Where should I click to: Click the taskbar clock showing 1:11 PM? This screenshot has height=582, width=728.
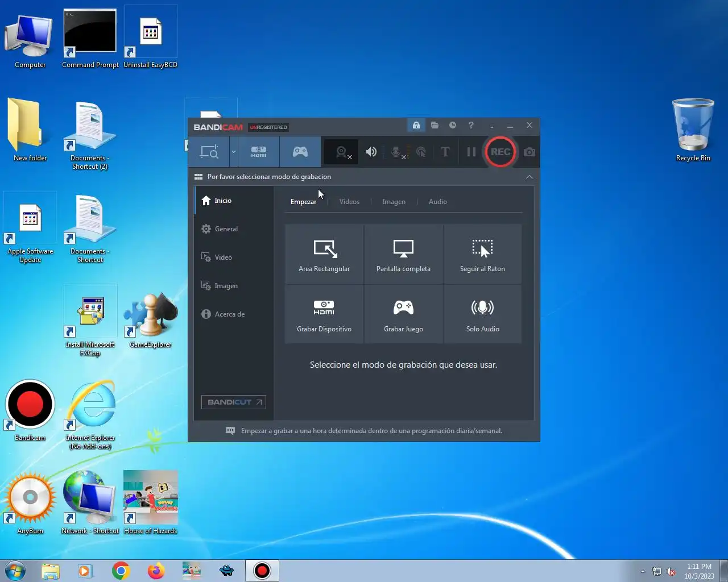coord(699,571)
